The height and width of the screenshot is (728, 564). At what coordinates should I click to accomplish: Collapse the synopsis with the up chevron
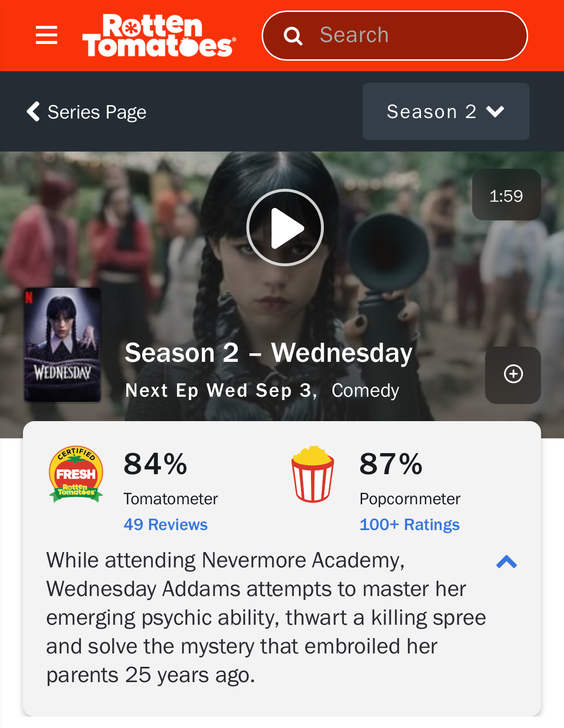(507, 562)
